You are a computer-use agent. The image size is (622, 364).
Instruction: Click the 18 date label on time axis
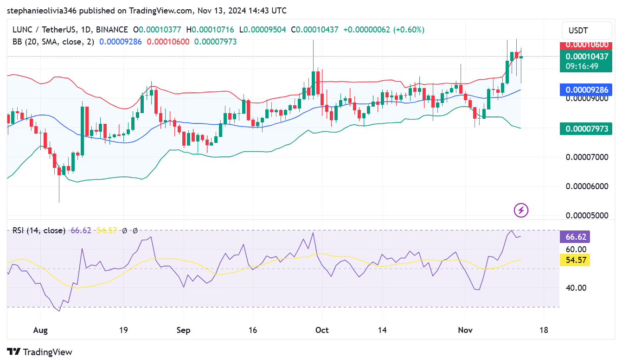pos(544,330)
